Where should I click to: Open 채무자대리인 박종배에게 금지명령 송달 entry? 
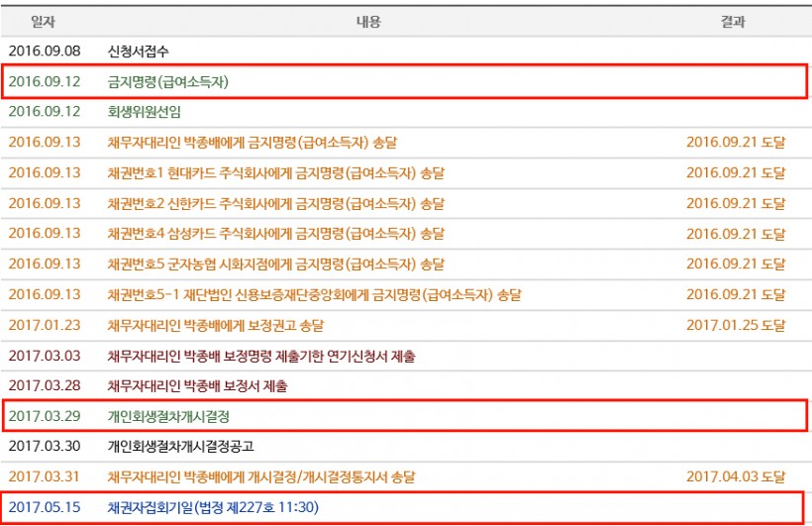pos(253,142)
